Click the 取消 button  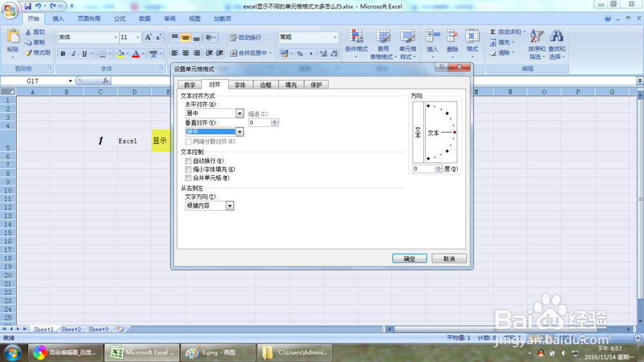[x=449, y=258]
